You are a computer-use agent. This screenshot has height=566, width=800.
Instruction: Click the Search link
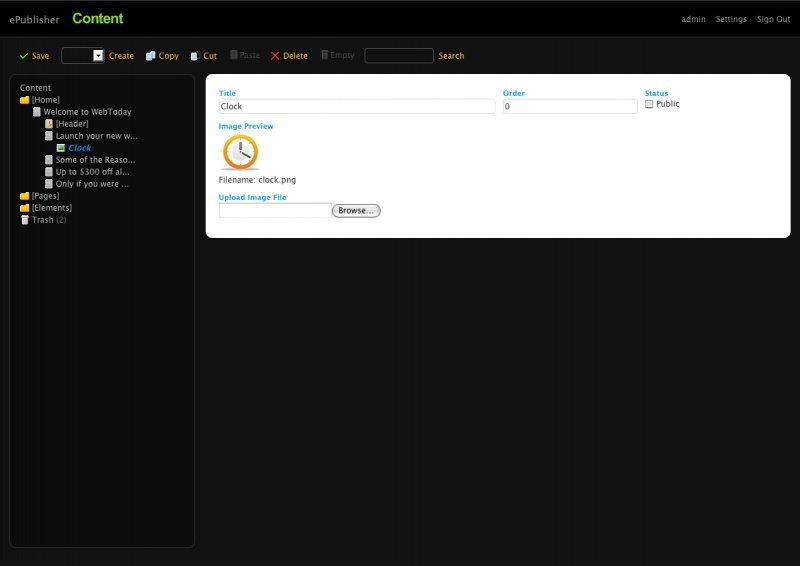pyautogui.click(x=451, y=56)
